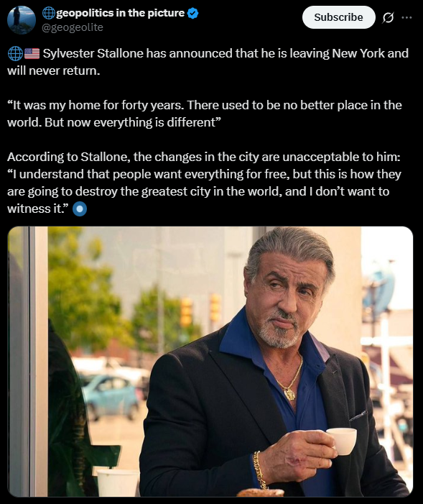Click the globe emoji beside the account name
Image resolution: width=423 pixels, height=504 pixels.
49,13
